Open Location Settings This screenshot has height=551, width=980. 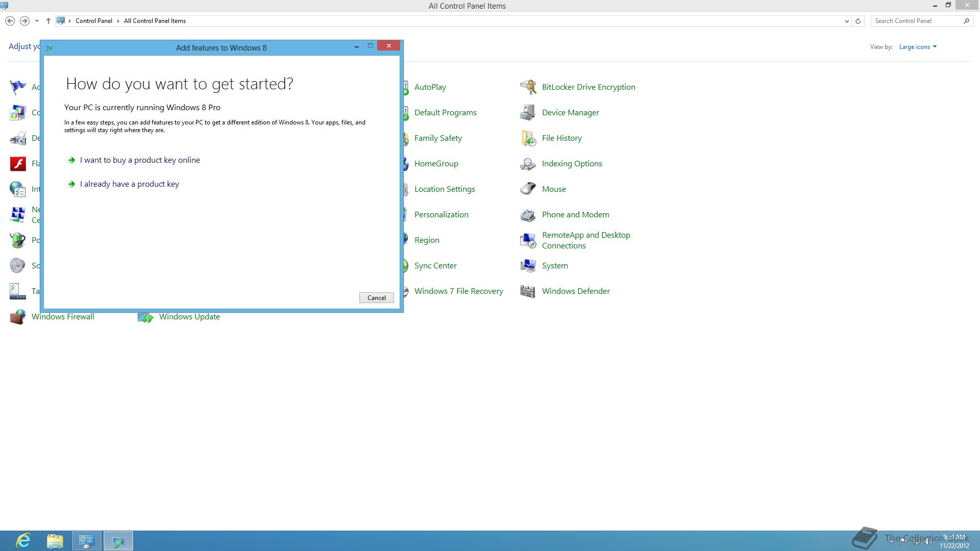445,189
